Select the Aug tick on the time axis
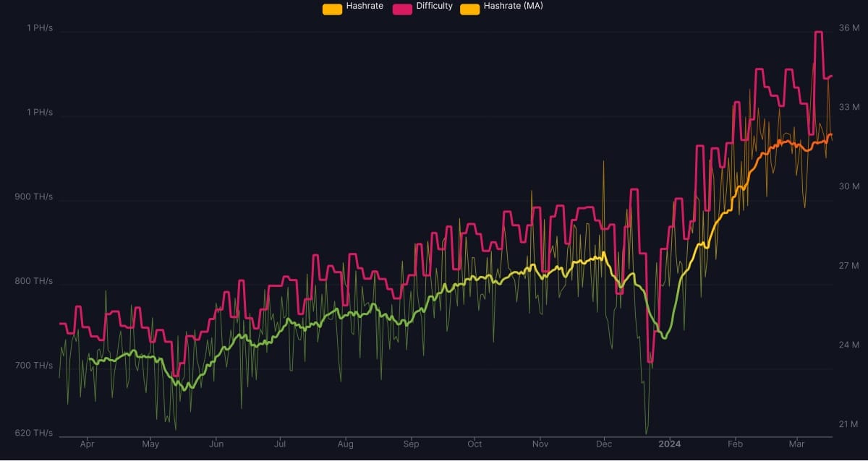The width and height of the screenshot is (868, 461). coord(346,444)
